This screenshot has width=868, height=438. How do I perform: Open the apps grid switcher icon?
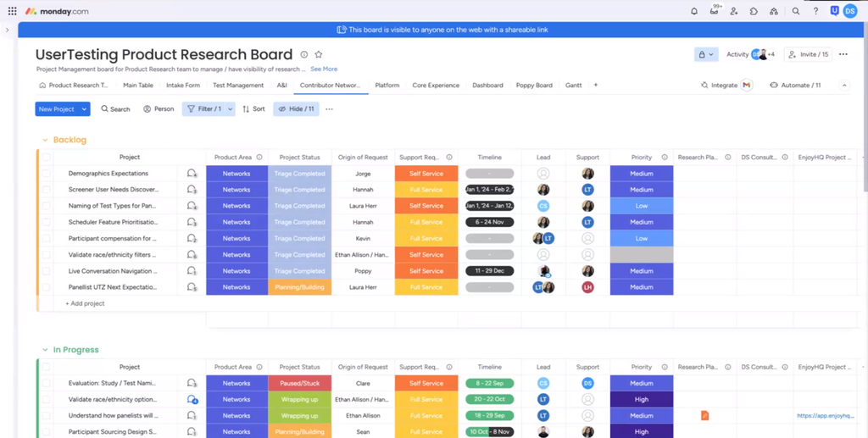pyautogui.click(x=12, y=11)
